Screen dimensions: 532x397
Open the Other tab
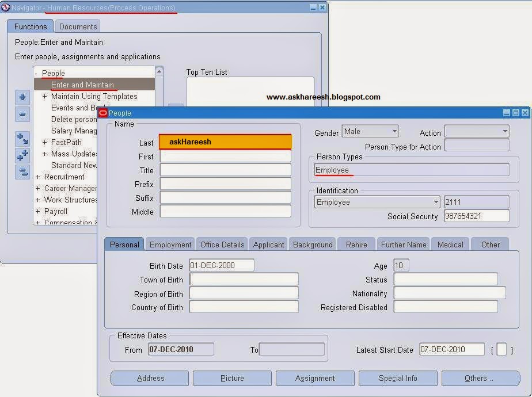(491, 245)
